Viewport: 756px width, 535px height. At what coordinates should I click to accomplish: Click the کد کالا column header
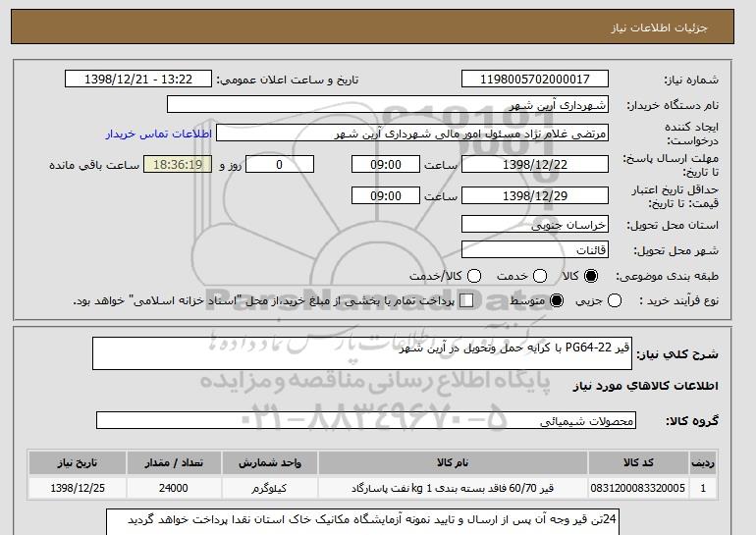point(638,462)
